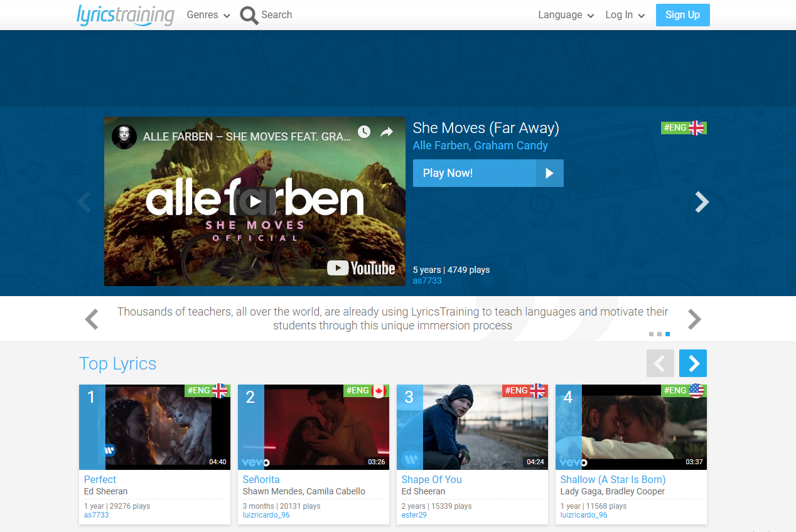The width and height of the screenshot is (796, 532).
Task: Click the "Ed Sheeran" artist under Perfect
Action: click(106, 491)
